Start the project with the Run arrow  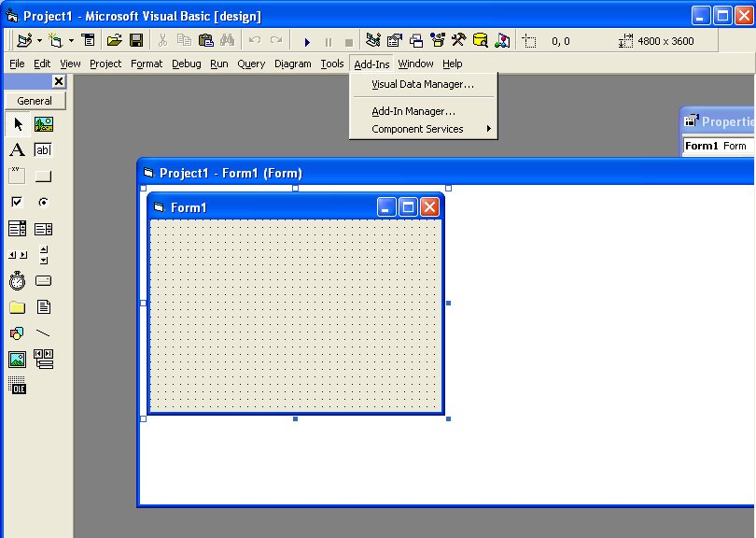coord(307,42)
